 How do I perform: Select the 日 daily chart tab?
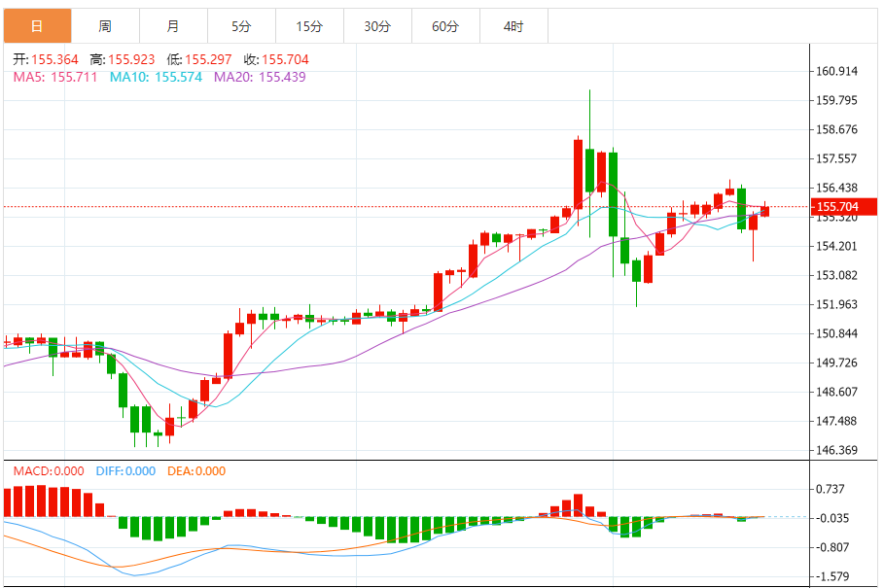pos(37,26)
